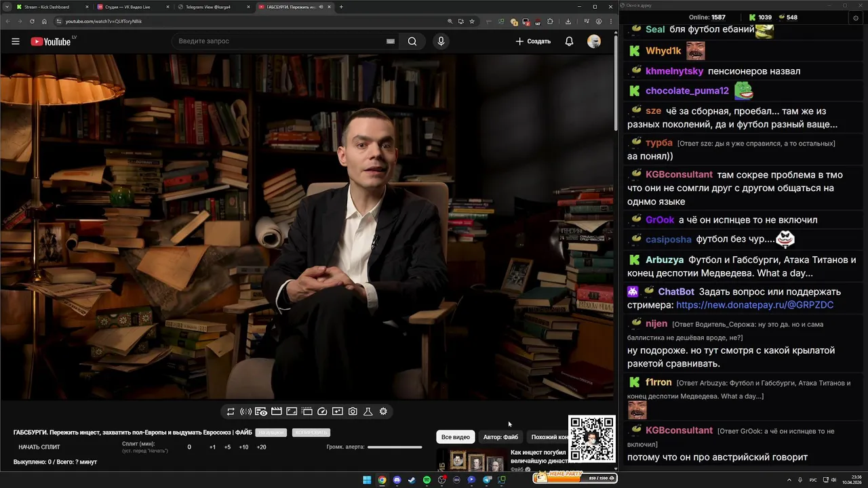
Task: Add +5 minutes to split
Action: click(x=227, y=447)
